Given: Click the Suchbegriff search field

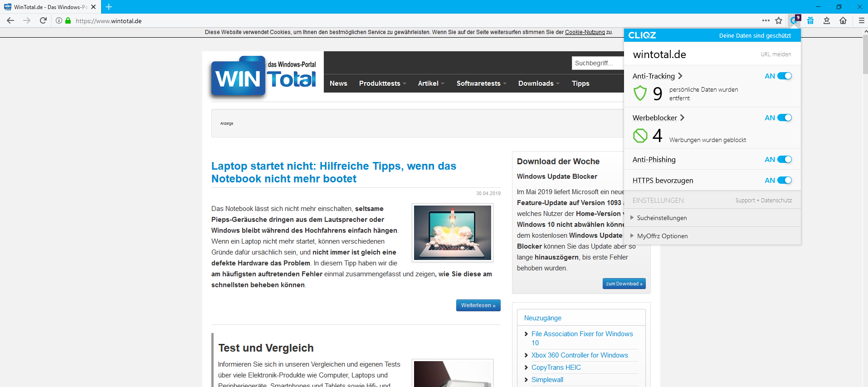Looking at the screenshot, I should [x=598, y=63].
